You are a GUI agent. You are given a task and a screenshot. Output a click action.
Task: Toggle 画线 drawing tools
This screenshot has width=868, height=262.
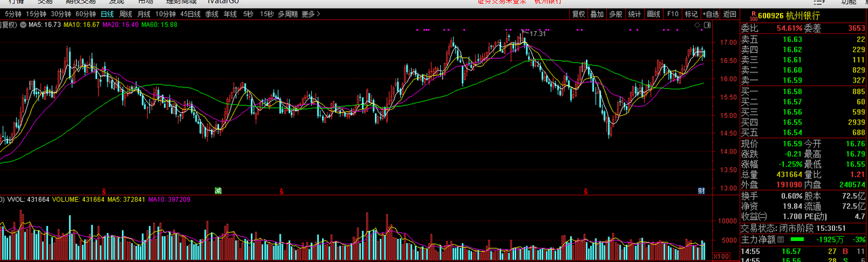(653, 14)
